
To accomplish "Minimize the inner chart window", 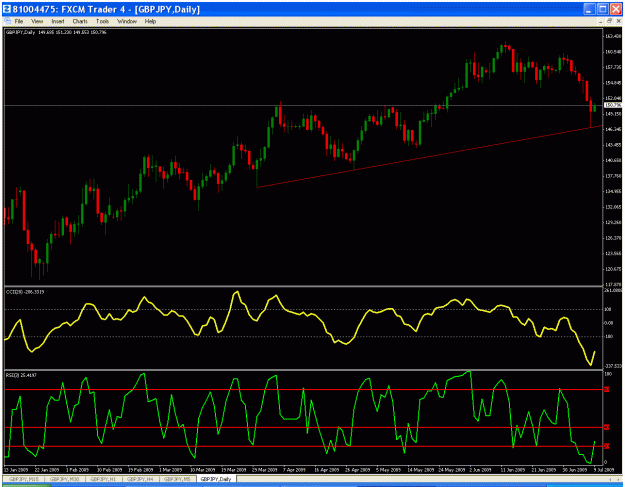I will point(601,21).
